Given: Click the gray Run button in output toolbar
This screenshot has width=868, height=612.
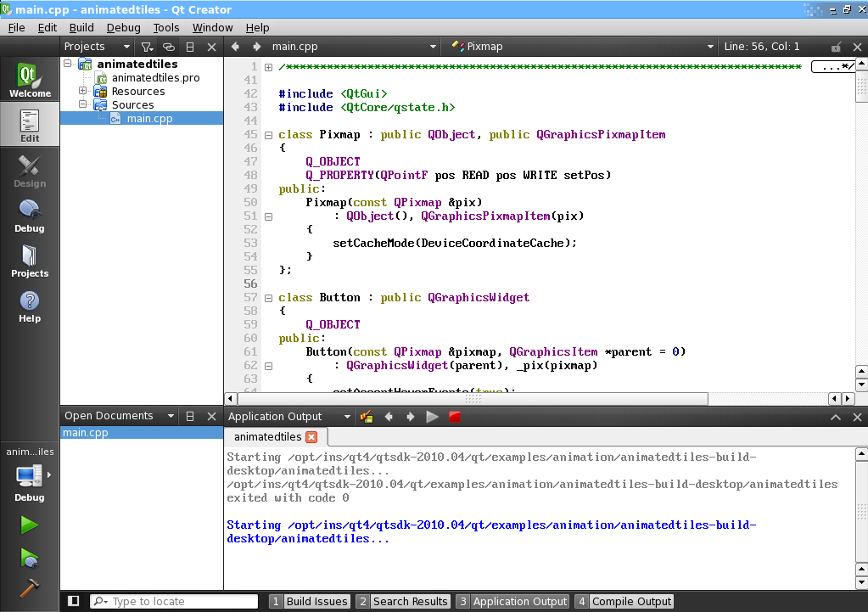Looking at the screenshot, I should [433, 417].
